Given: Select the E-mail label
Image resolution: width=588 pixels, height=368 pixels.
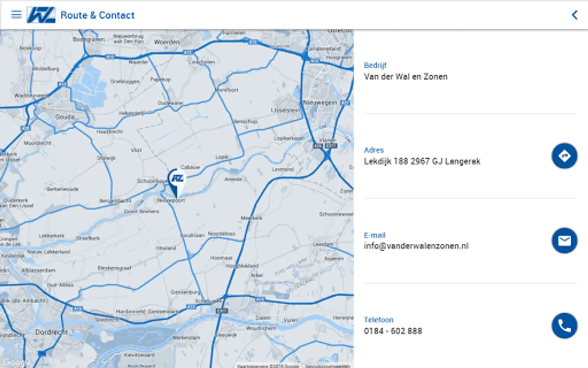Looking at the screenshot, I should tap(374, 235).
